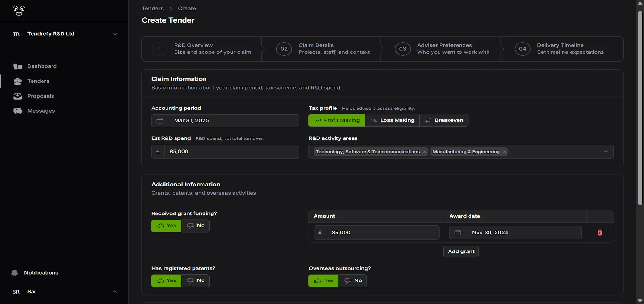Go to step 04 Delivery Timeline
Screen dimensions: 644x304
(x=562, y=49)
